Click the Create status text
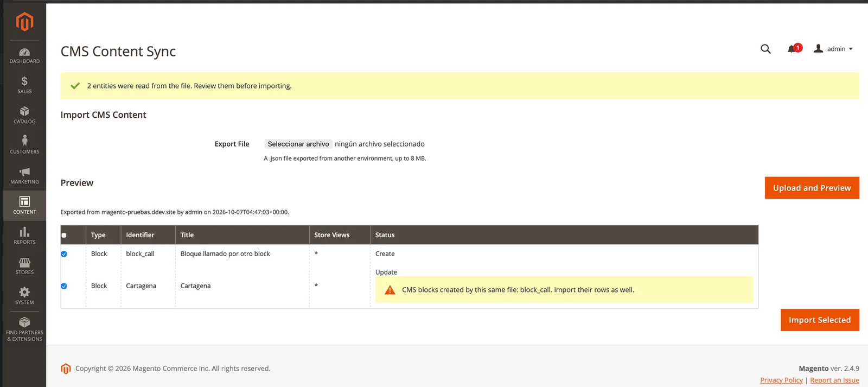Screen dimensions: 868x387 385,253
